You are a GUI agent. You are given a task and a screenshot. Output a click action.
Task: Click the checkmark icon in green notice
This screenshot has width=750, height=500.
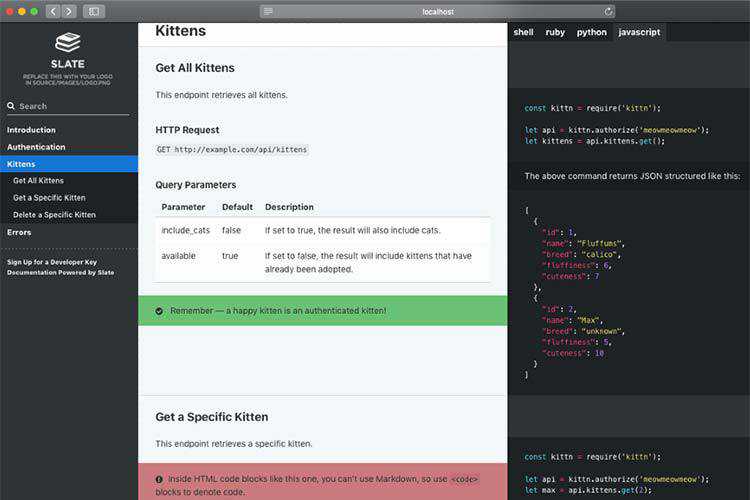pos(160,311)
